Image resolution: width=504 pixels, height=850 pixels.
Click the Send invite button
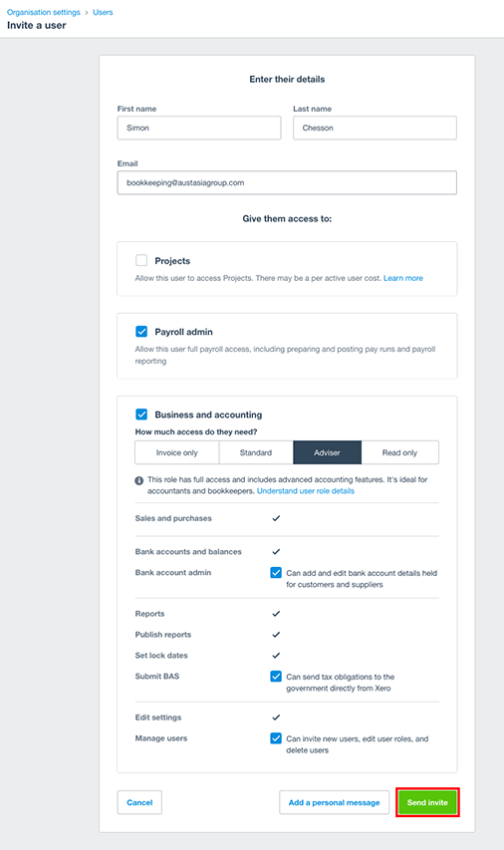tap(427, 802)
